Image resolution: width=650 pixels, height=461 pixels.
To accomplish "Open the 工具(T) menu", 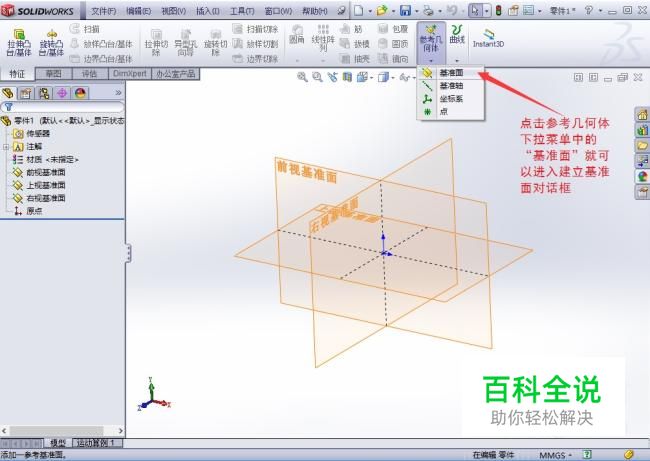I will [x=242, y=11].
